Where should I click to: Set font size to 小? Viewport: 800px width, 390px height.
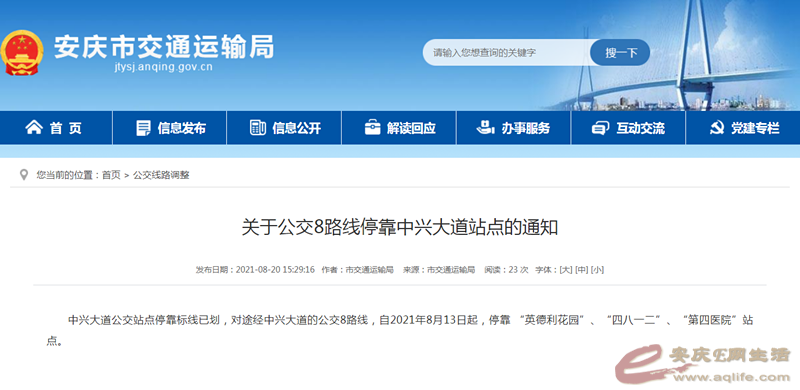point(597,270)
